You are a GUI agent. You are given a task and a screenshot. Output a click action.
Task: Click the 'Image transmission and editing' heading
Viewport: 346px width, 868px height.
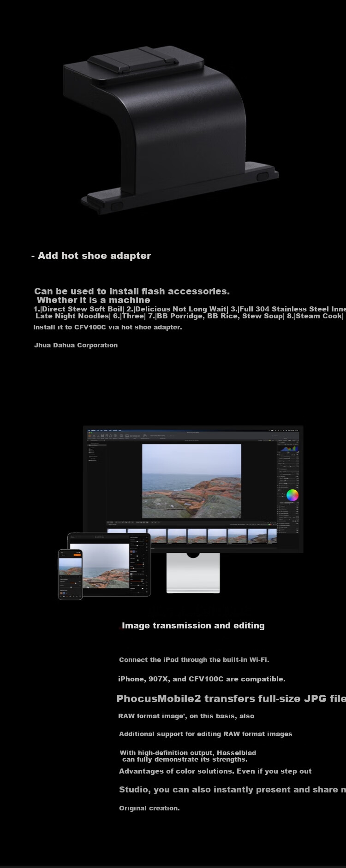point(193,626)
